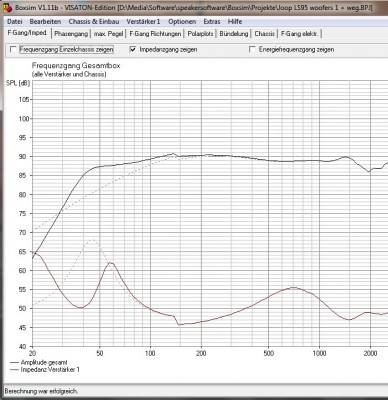Viewport: 388px width, 400px height.
Task: Click the Impedanz Verstärker 1 legend entry
Action: [x=45, y=370]
